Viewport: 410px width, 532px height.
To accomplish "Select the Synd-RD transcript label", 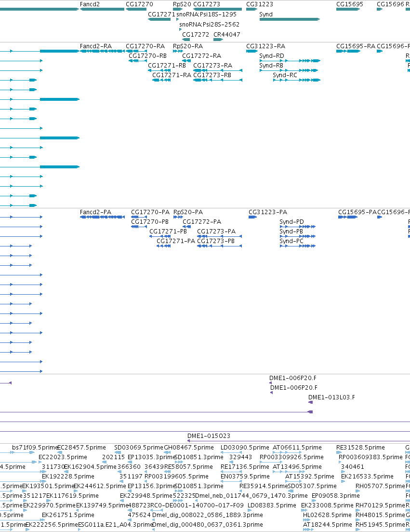I will coord(272,55).
